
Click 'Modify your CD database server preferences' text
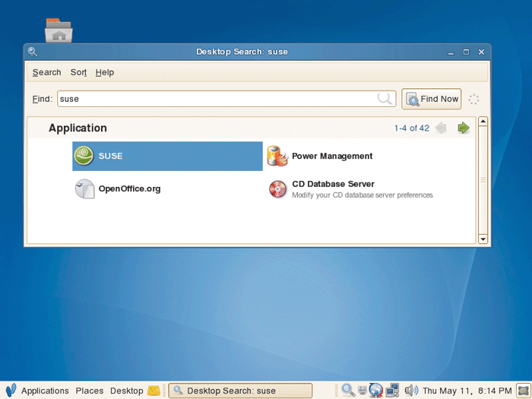pyautogui.click(x=363, y=195)
